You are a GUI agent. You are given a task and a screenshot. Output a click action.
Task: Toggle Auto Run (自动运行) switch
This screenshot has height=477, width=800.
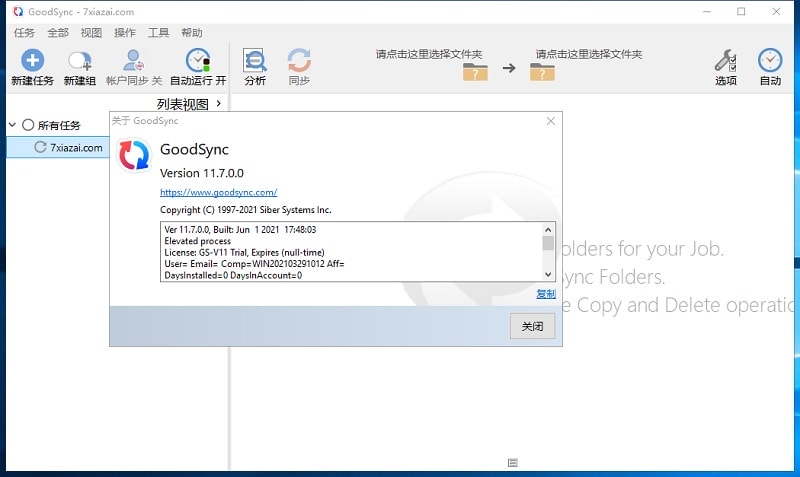tap(198, 61)
